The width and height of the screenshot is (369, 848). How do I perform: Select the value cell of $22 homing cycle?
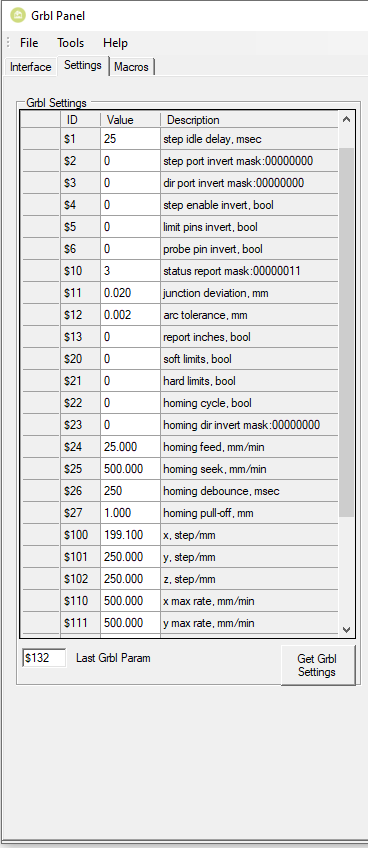pos(130,403)
